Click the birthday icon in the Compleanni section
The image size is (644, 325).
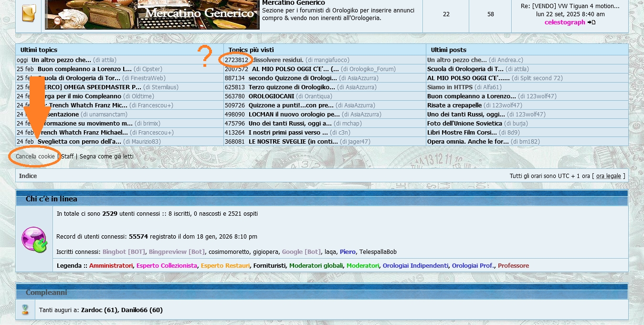(24, 310)
